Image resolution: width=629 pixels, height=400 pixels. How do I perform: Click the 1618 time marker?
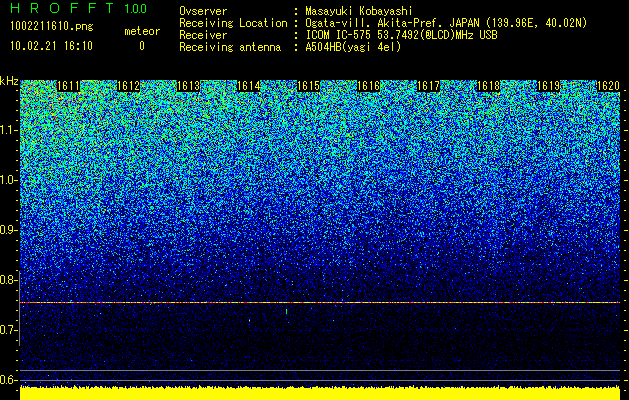489,86
